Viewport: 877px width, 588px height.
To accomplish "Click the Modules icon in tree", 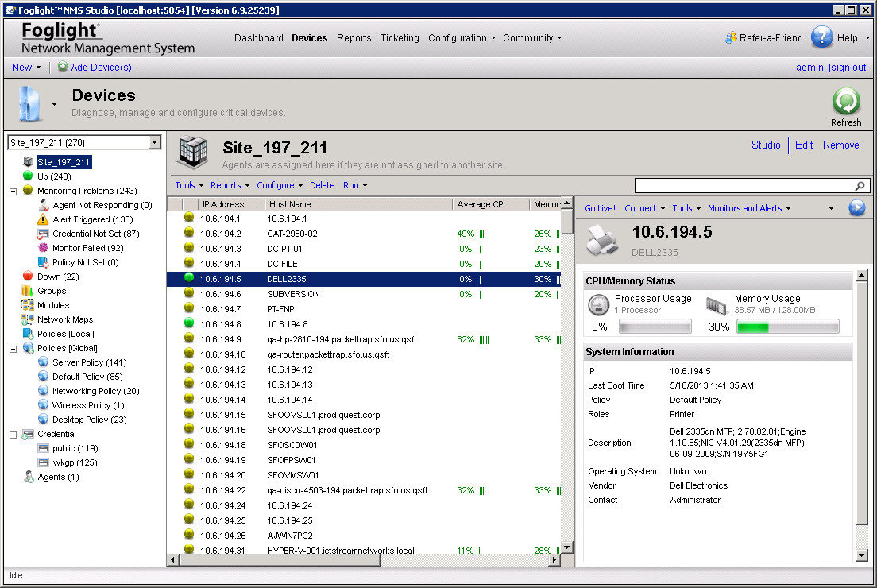I will click(27, 305).
